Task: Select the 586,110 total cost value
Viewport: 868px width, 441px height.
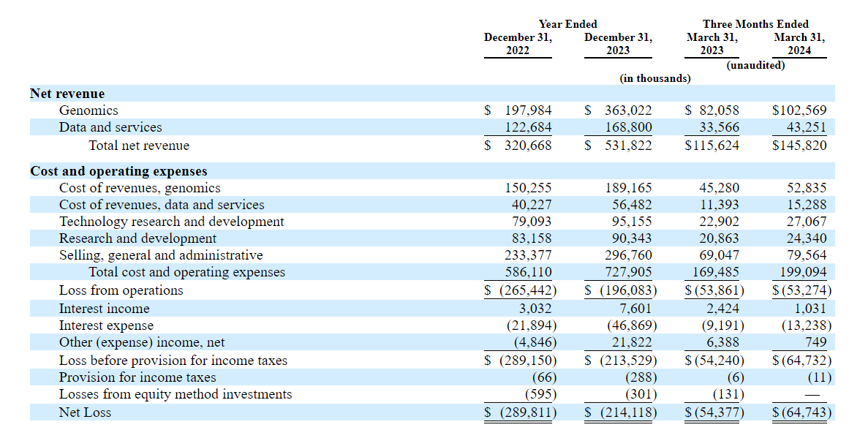Action: (527, 272)
